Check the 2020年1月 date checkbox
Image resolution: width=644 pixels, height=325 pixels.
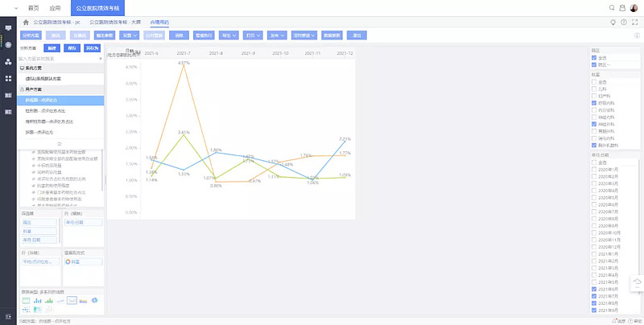click(593, 170)
